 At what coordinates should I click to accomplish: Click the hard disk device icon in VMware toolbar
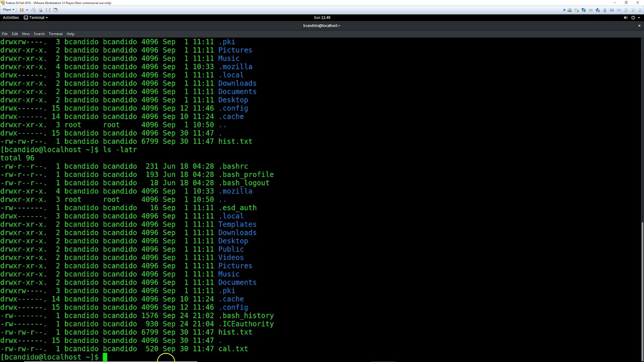pos(570,10)
